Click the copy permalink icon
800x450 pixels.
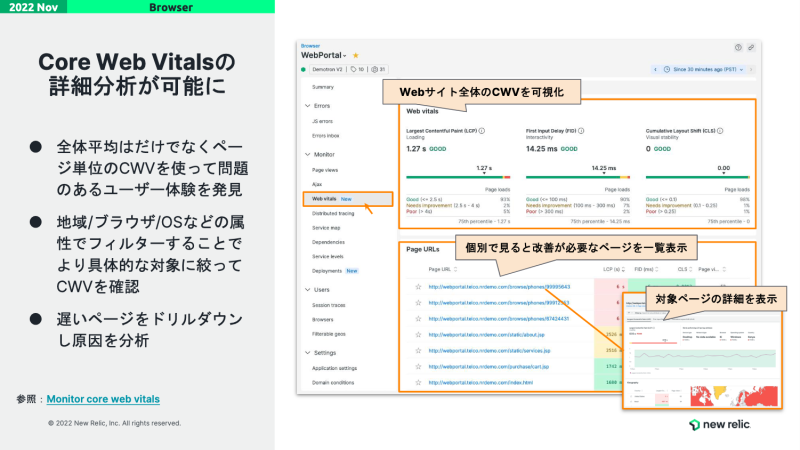pyautogui.click(x=751, y=47)
